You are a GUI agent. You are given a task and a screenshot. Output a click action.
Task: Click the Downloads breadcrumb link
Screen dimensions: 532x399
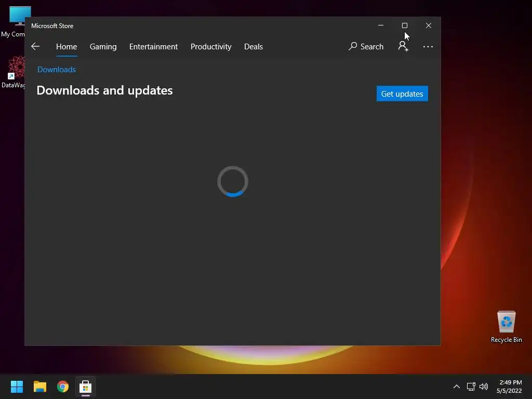(57, 69)
